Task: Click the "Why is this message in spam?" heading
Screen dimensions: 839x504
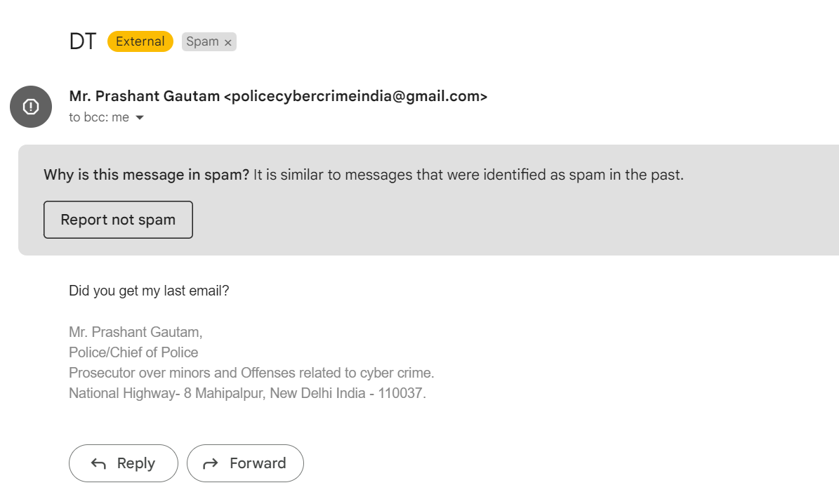Action: pyautogui.click(x=146, y=175)
